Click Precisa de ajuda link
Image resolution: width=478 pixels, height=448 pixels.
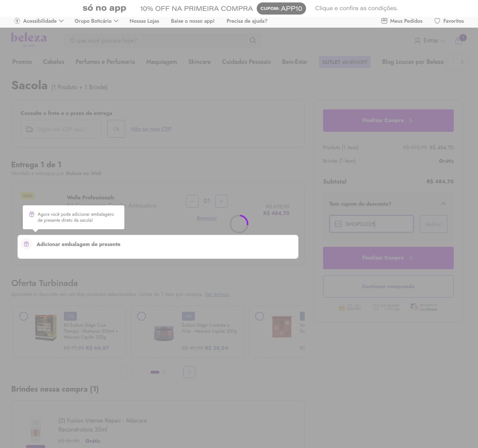247,21
